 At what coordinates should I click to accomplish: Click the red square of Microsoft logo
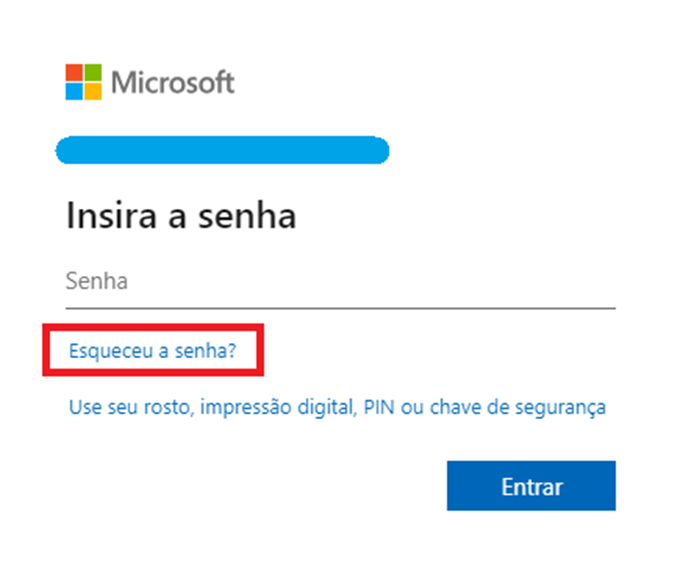(x=74, y=73)
